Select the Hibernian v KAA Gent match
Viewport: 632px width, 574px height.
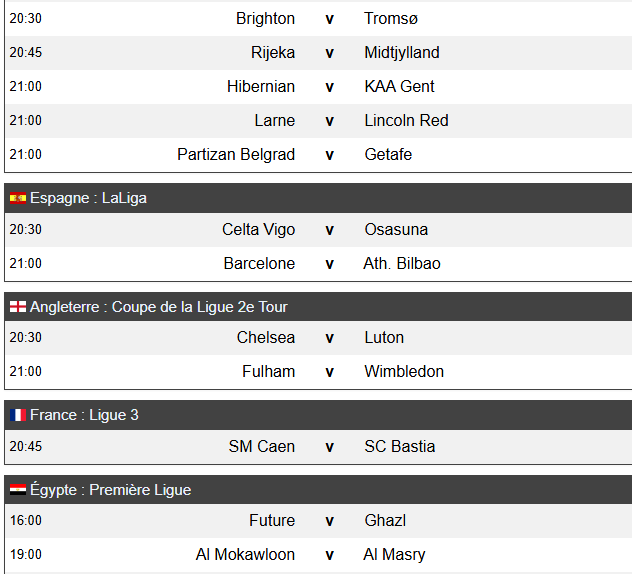coord(318,87)
